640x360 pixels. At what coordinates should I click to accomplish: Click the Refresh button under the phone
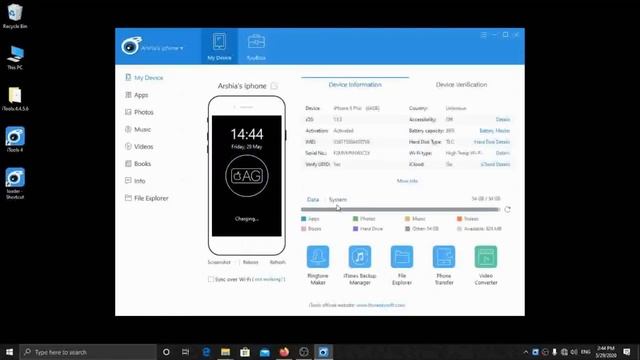(x=278, y=262)
